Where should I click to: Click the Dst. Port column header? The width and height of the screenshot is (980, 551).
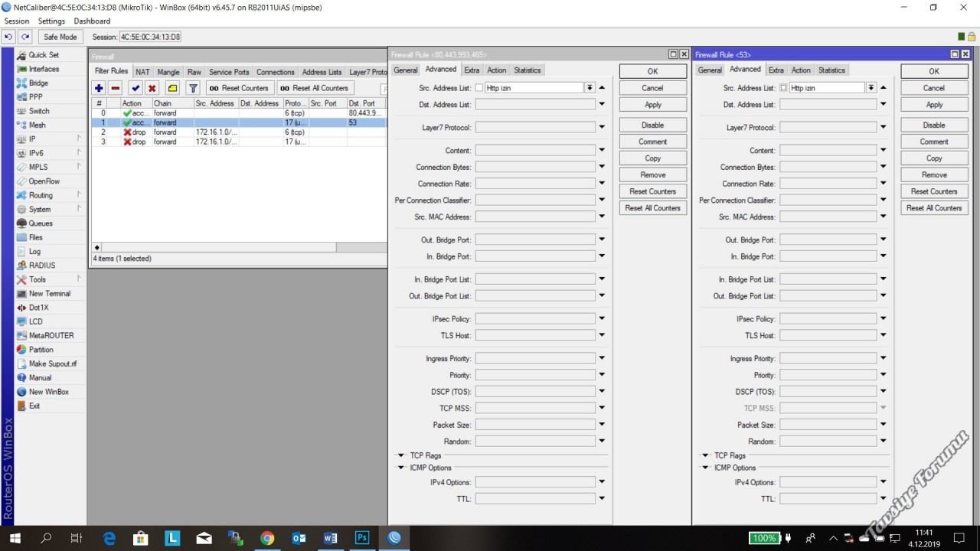pos(366,103)
